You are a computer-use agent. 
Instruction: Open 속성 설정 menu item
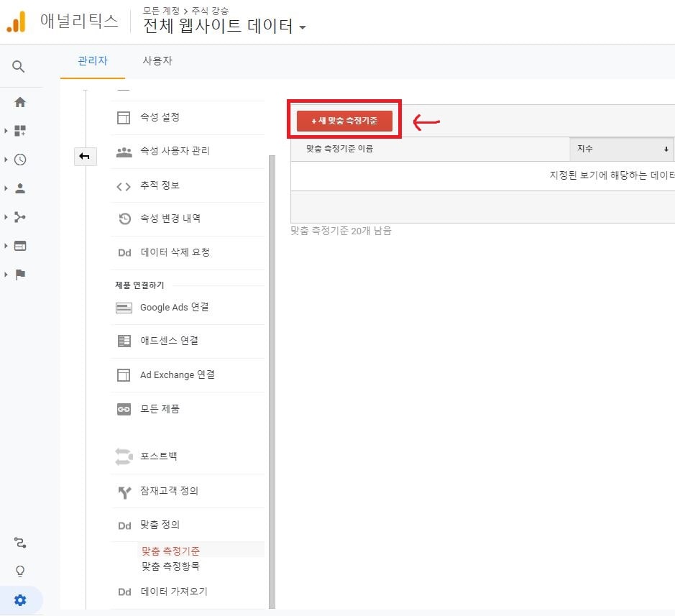pos(160,117)
